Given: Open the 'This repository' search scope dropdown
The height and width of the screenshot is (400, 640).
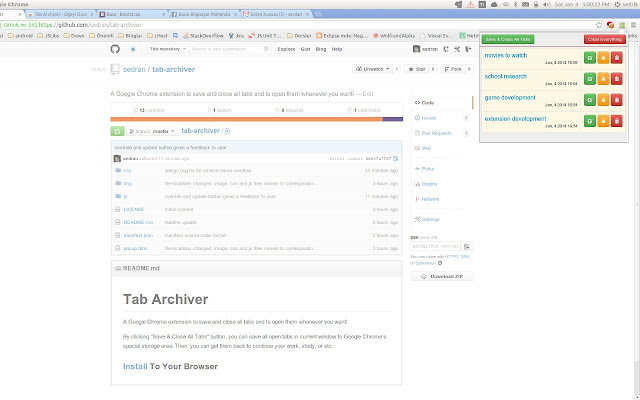Looking at the screenshot, I should [x=167, y=49].
